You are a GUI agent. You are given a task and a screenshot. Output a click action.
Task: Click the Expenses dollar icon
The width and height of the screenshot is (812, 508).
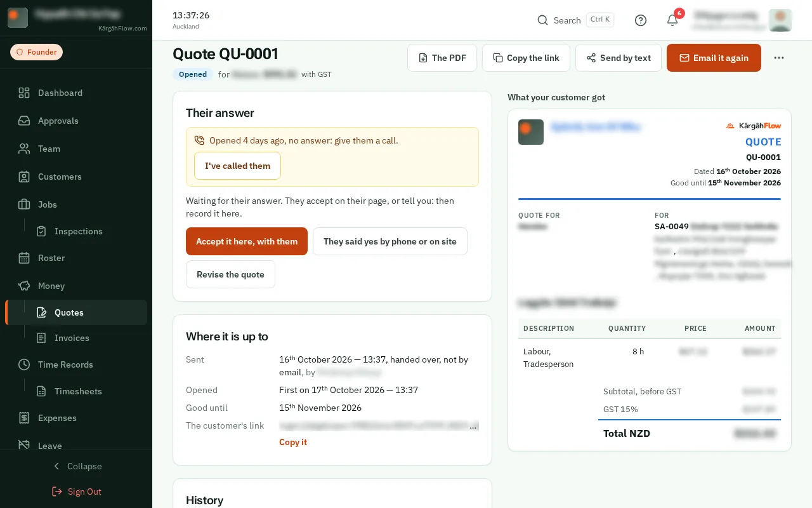(24, 418)
